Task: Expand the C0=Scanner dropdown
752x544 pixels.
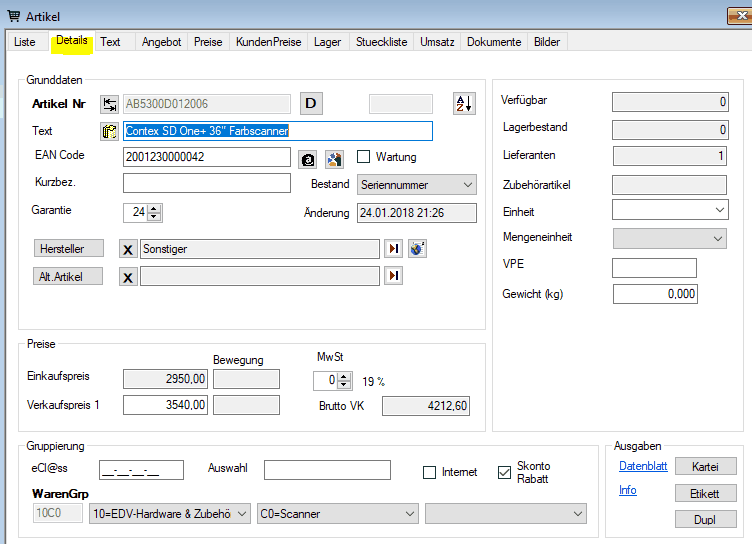Action: (338, 514)
